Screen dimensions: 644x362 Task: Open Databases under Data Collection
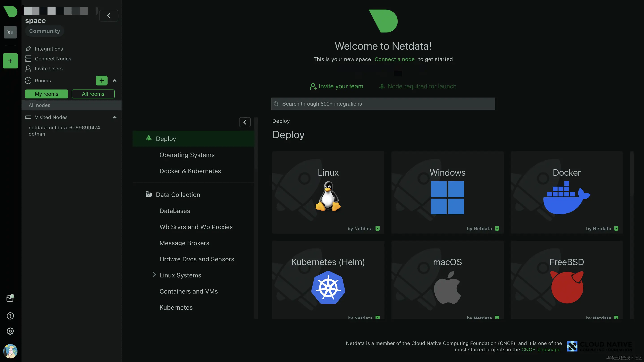(175, 211)
